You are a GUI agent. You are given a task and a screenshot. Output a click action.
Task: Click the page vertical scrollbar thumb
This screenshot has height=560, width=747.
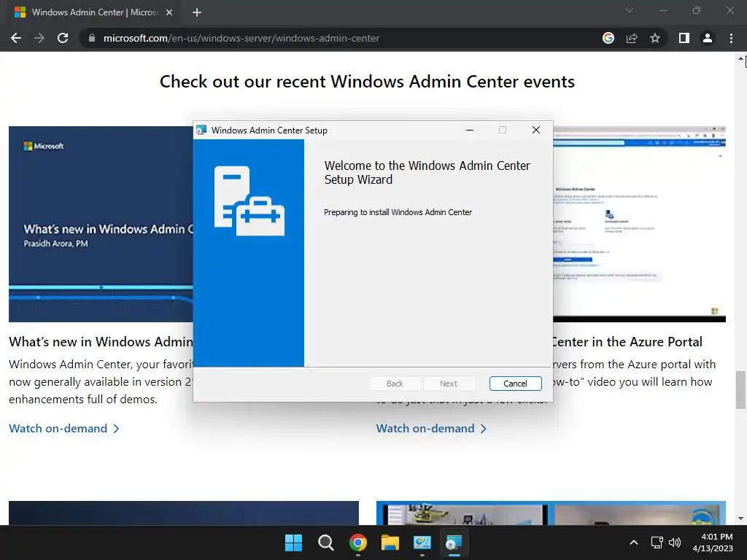[741, 389]
